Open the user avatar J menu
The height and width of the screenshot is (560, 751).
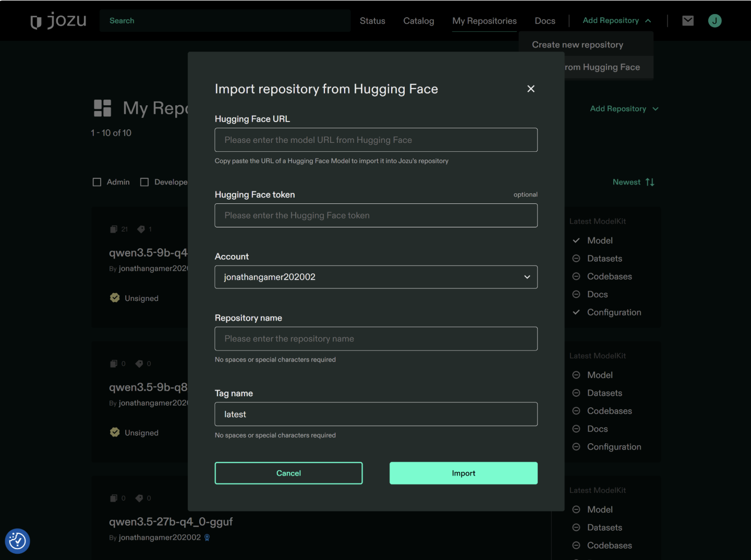(x=714, y=21)
